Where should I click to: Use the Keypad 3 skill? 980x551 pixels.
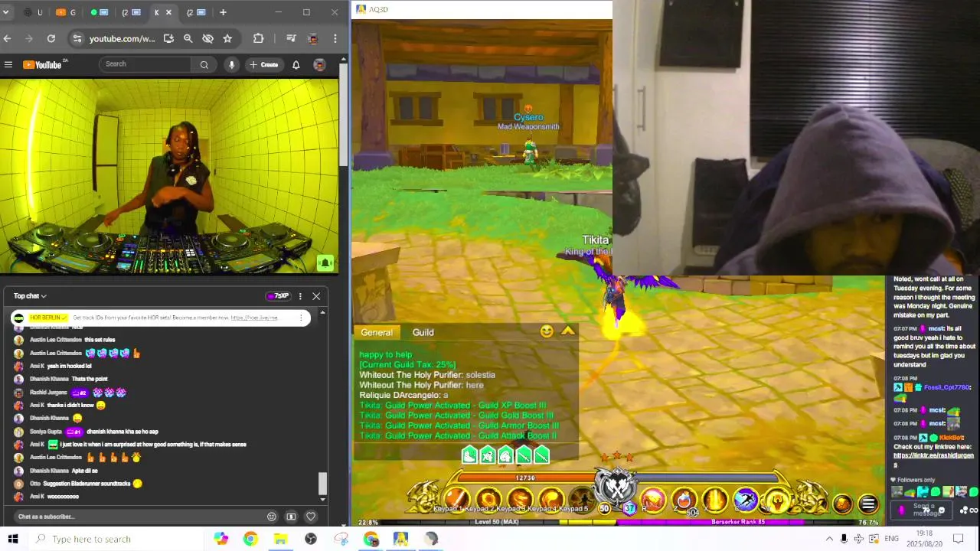coord(520,500)
